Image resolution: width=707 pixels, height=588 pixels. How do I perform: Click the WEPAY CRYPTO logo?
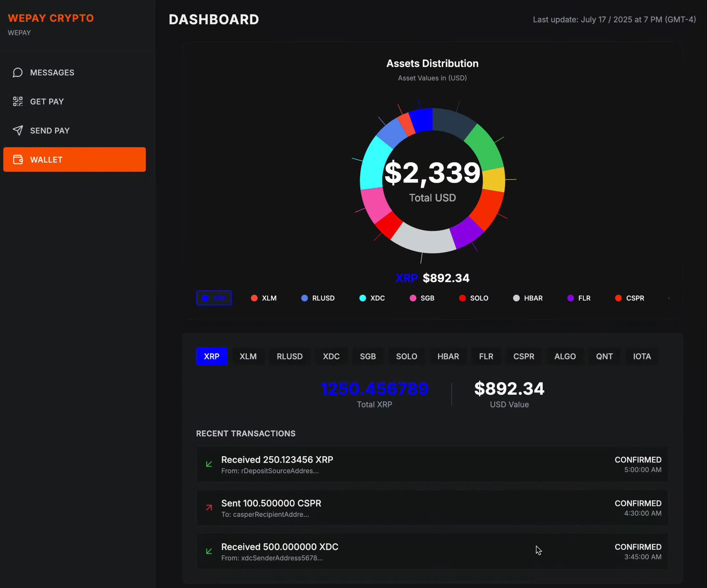[51, 18]
